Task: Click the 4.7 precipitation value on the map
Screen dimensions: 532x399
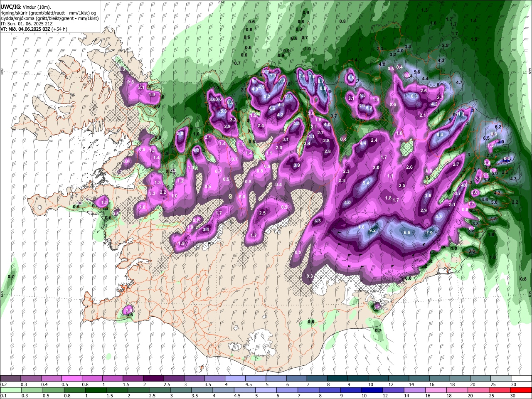Action: tap(459, 82)
